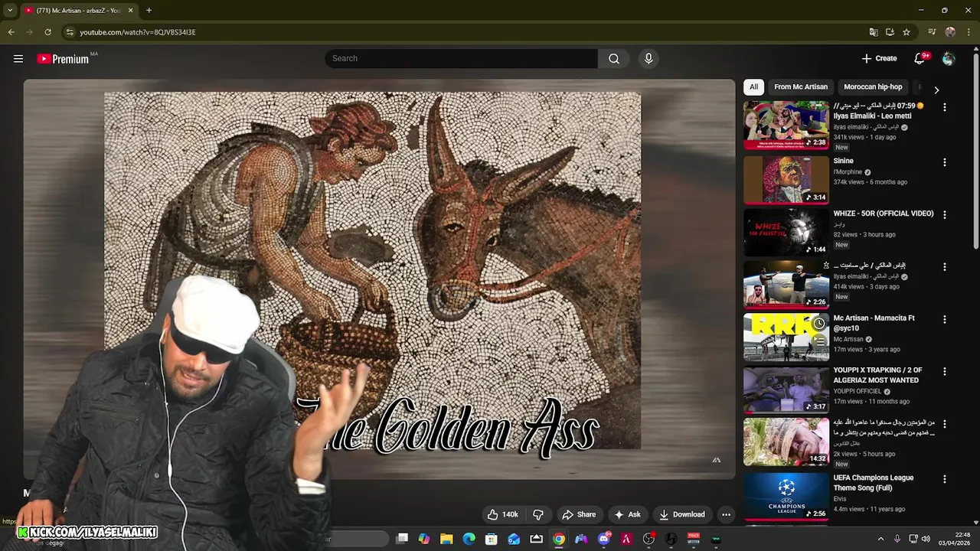Screen dimensions: 980x551
Task: Open more actions ellipsis under video
Action: (726, 514)
